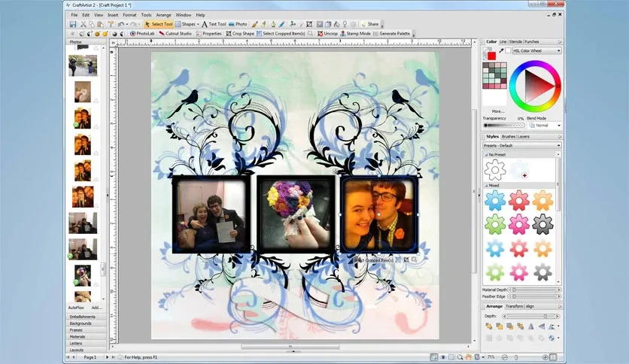The image size is (629, 364).
Task: Click the Flip Horizontal triangle icon
Action: 531,326
